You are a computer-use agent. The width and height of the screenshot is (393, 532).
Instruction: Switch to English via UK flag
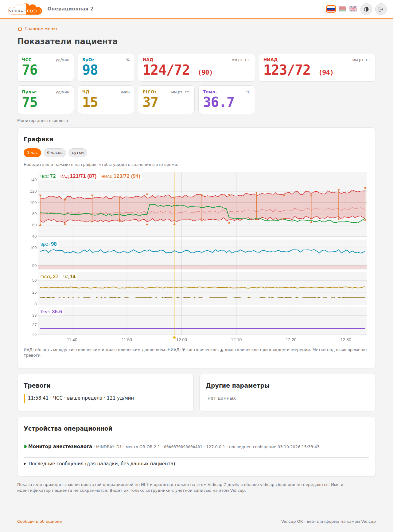(x=353, y=9)
